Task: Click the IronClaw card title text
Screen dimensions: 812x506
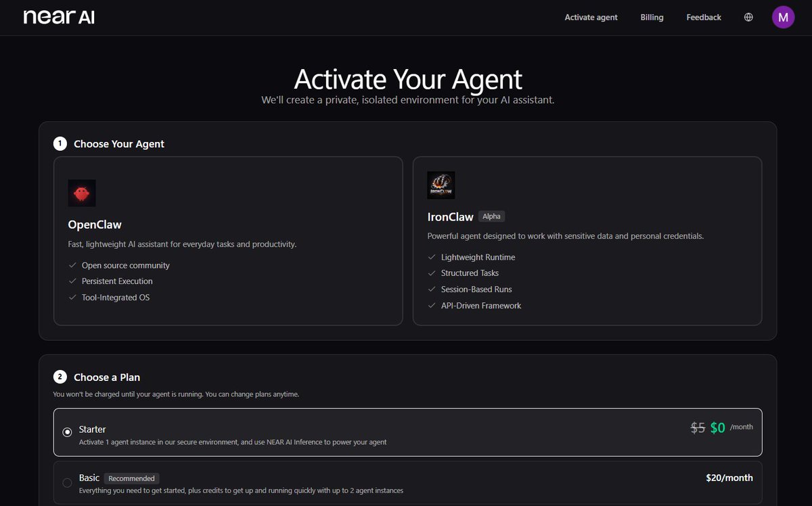Action: pos(451,217)
